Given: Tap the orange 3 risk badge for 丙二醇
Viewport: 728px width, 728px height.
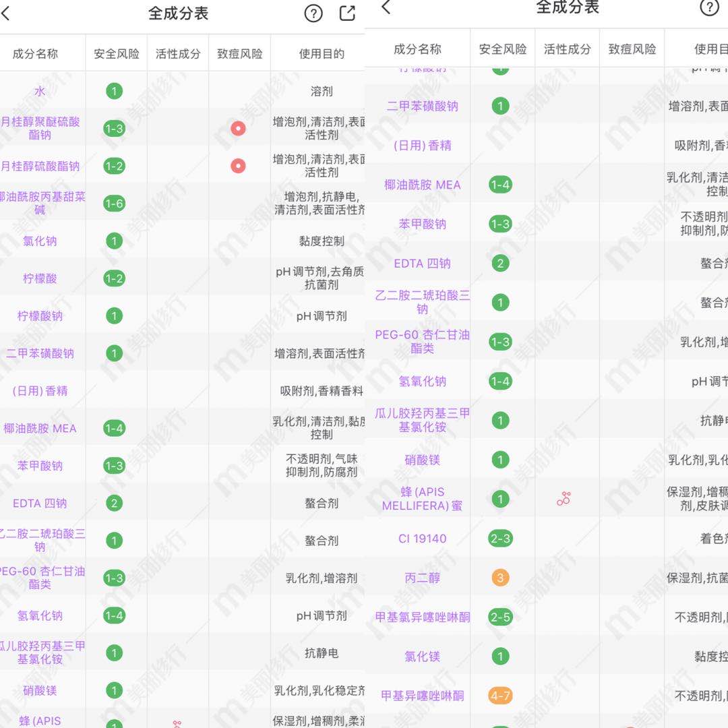Looking at the screenshot, I should tap(499, 578).
